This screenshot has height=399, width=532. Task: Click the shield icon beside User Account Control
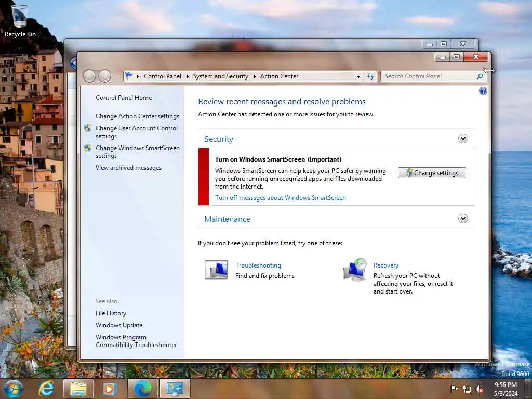tap(88, 128)
